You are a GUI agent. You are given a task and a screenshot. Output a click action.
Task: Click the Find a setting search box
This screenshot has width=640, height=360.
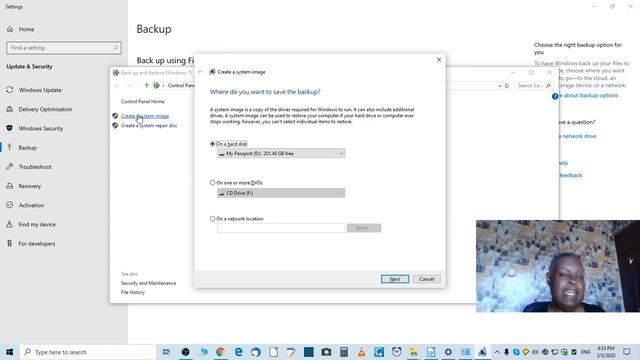coord(64,48)
